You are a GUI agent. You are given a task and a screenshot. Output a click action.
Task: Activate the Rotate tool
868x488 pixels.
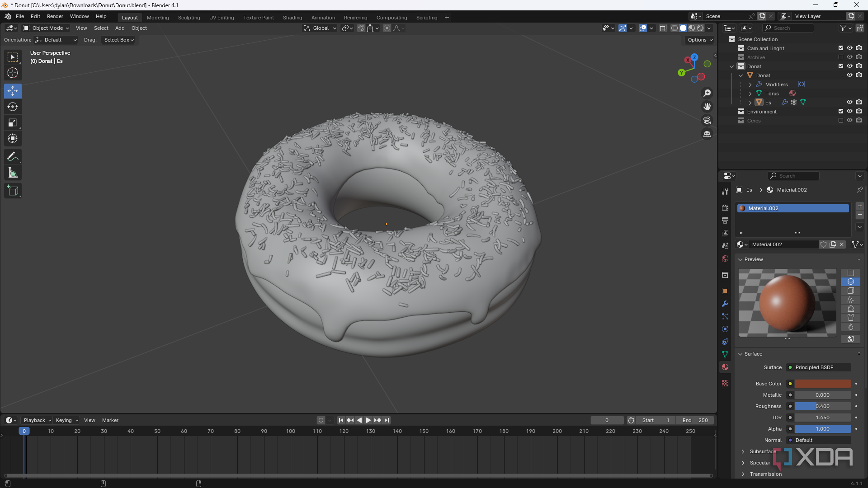coord(13,107)
